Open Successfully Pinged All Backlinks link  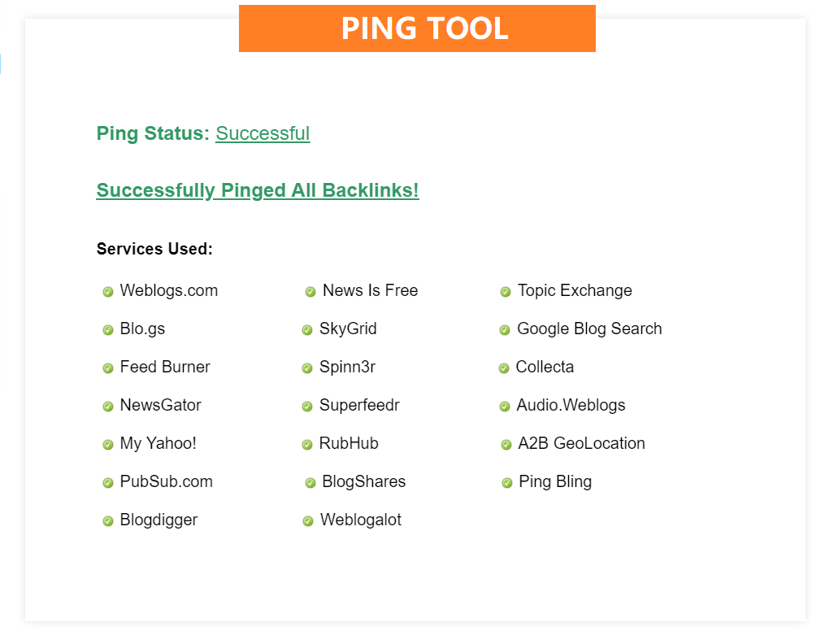(258, 190)
